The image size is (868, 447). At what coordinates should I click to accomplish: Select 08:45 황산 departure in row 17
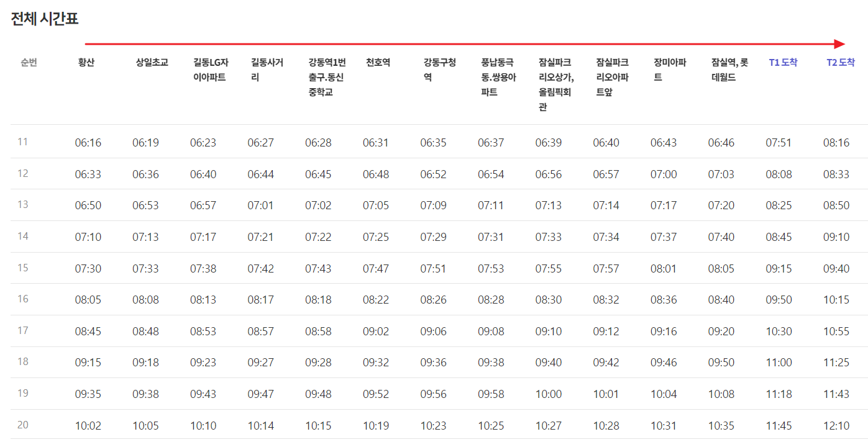pos(88,332)
